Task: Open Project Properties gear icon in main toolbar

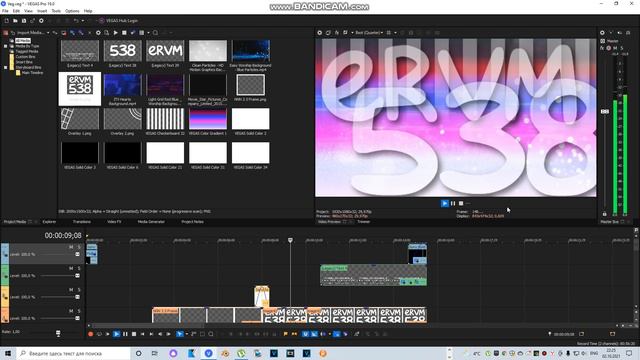Action: point(41,20)
